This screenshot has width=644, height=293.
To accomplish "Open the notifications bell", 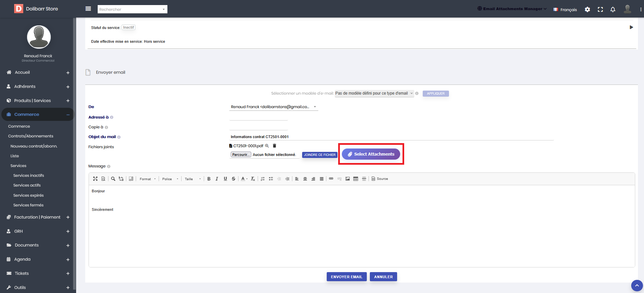I will 613,9.
